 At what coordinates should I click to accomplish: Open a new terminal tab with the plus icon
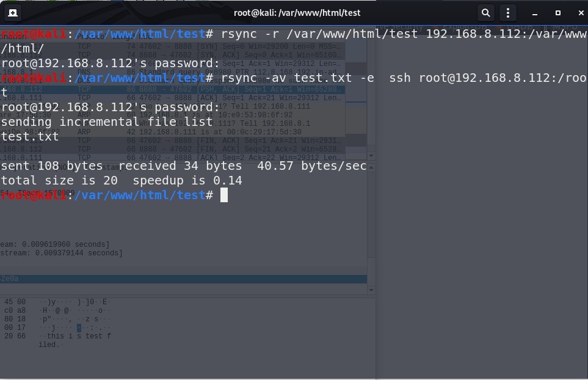pyautogui.click(x=13, y=13)
